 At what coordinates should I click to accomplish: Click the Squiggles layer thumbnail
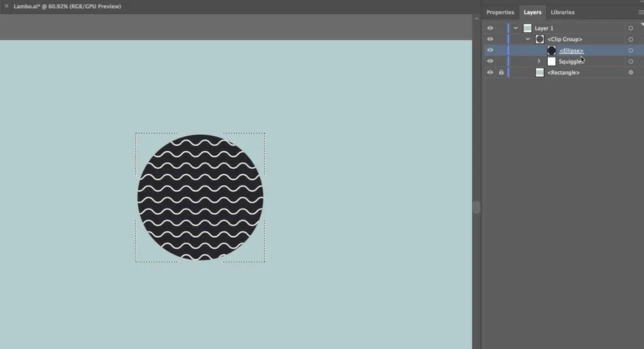[552, 62]
